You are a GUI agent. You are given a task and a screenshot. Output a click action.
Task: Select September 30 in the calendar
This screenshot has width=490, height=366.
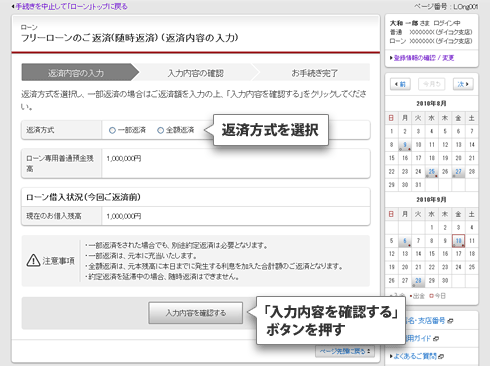pyautogui.click(x=445, y=281)
